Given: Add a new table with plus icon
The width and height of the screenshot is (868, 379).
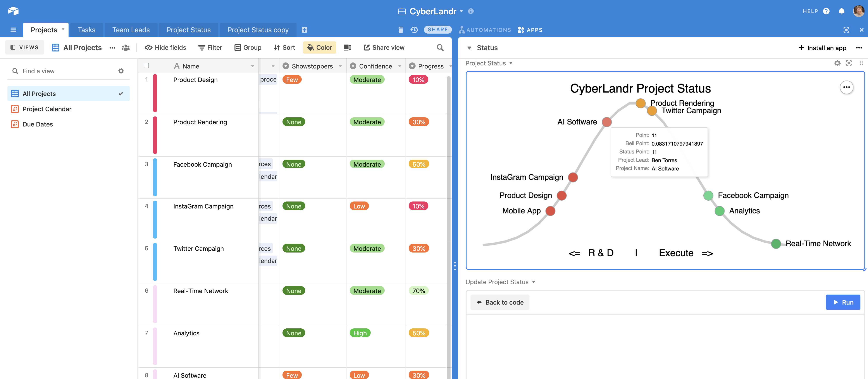Looking at the screenshot, I should [304, 30].
